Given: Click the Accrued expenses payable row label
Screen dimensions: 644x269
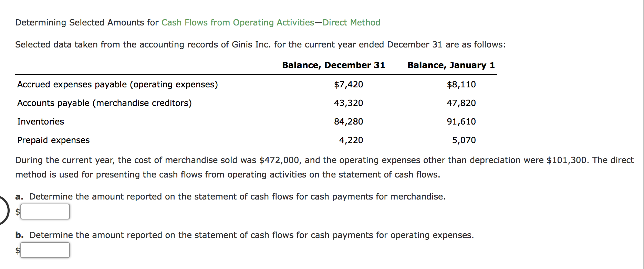Looking at the screenshot, I should click(x=117, y=84).
